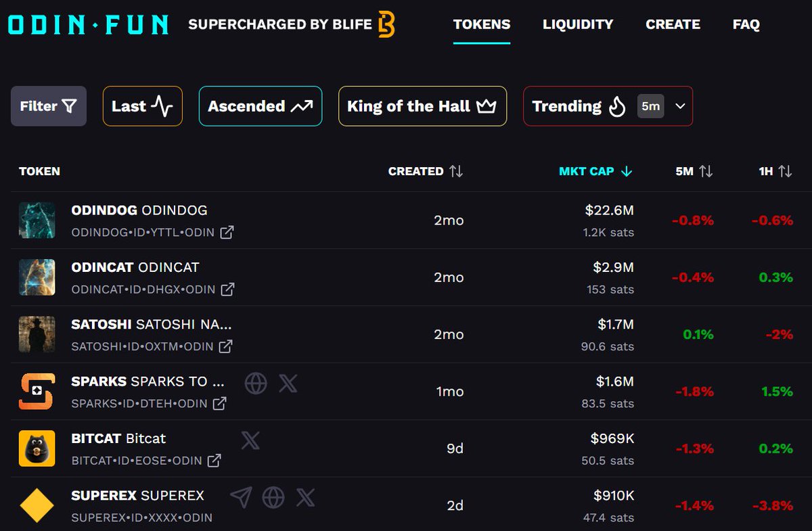Show tokens by Last activity
The height and width of the screenshot is (531, 812).
click(x=143, y=106)
